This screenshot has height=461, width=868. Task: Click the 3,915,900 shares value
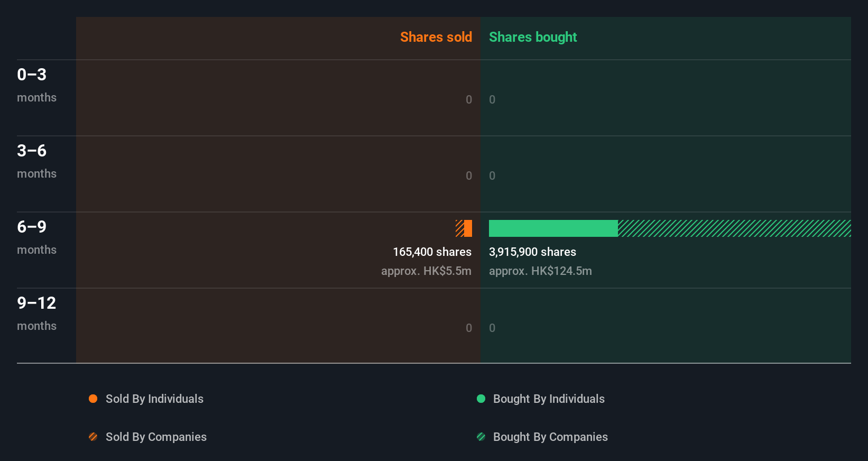pyautogui.click(x=532, y=252)
